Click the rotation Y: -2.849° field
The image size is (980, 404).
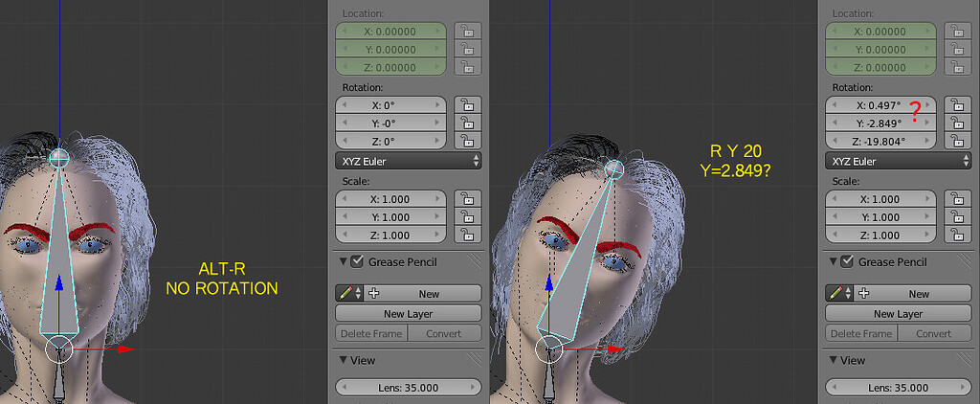click(880, 123)
